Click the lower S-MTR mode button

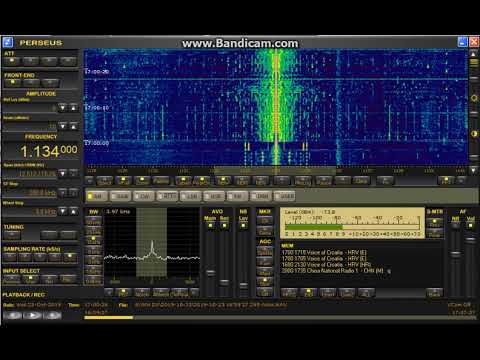[435, 233]
